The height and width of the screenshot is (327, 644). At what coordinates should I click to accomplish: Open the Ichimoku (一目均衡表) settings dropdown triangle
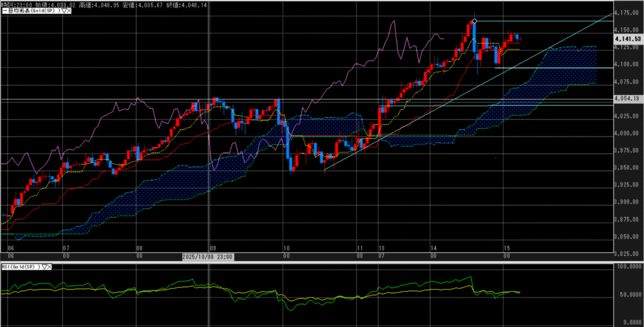coord(62,11)
